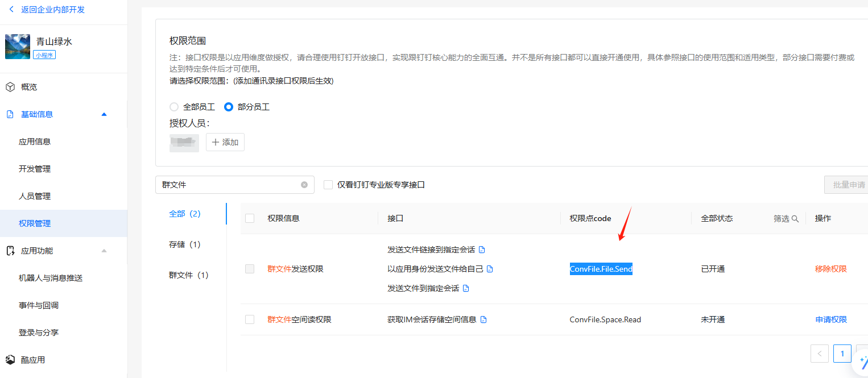Toggle checkbox for 群文件发送权限 row

[x=250, y=269]
